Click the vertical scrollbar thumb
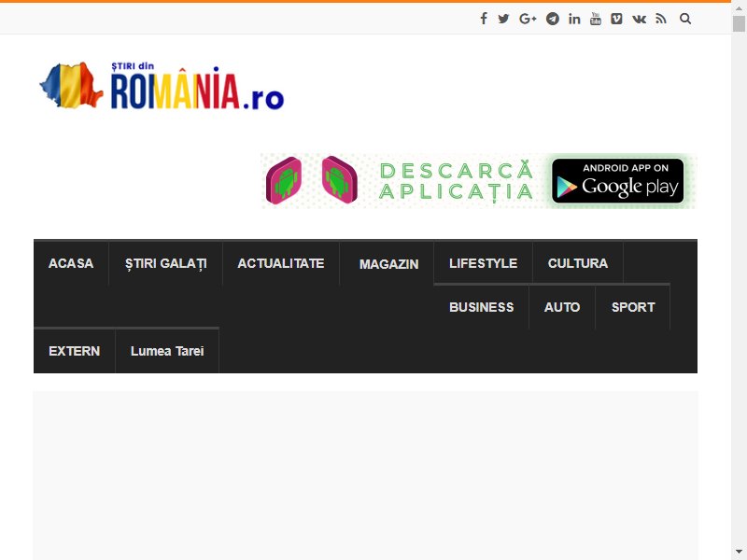The width and height of the screenshot is (747, 560). (739, 23)
